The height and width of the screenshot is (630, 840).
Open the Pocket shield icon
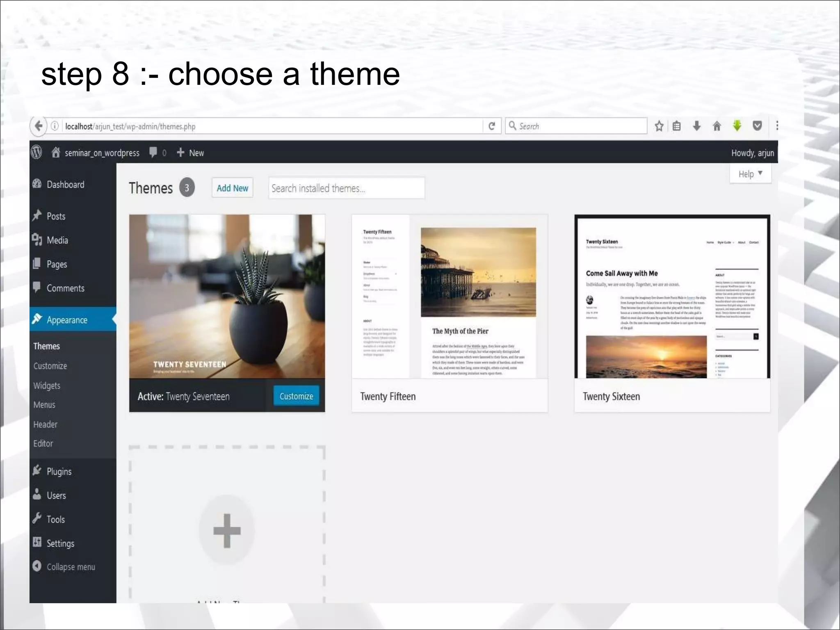tap(757, 126)
